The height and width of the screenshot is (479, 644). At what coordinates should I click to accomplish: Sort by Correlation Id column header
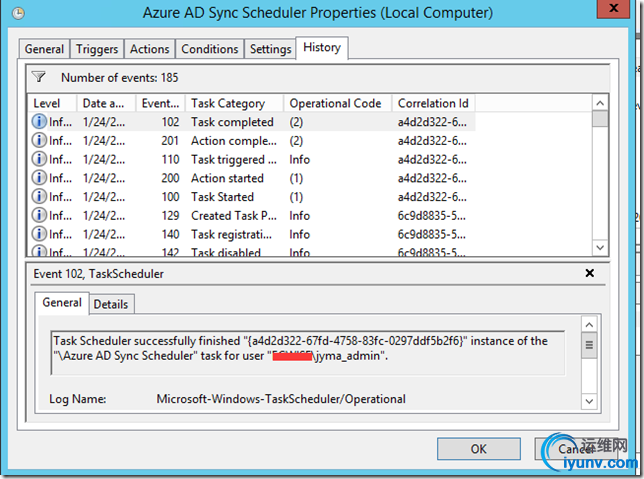[x=434, y=103]
